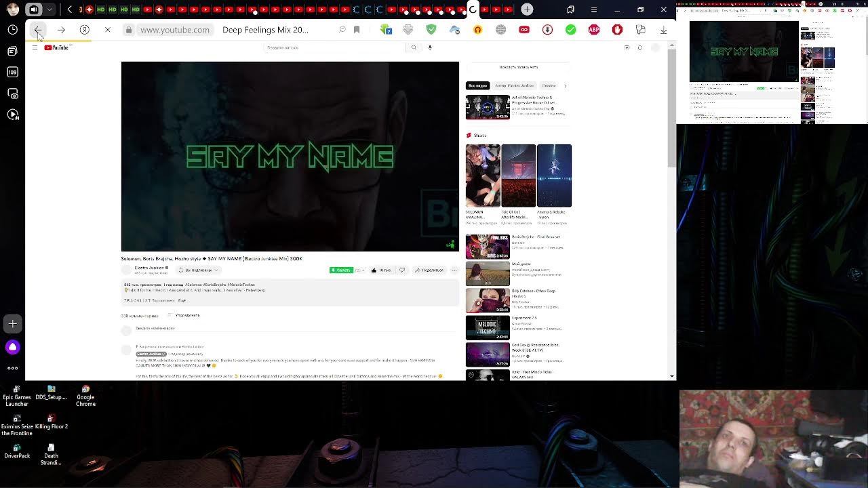Select the All videos filter chip
The image size is (868, 488).
coord(477,85)
